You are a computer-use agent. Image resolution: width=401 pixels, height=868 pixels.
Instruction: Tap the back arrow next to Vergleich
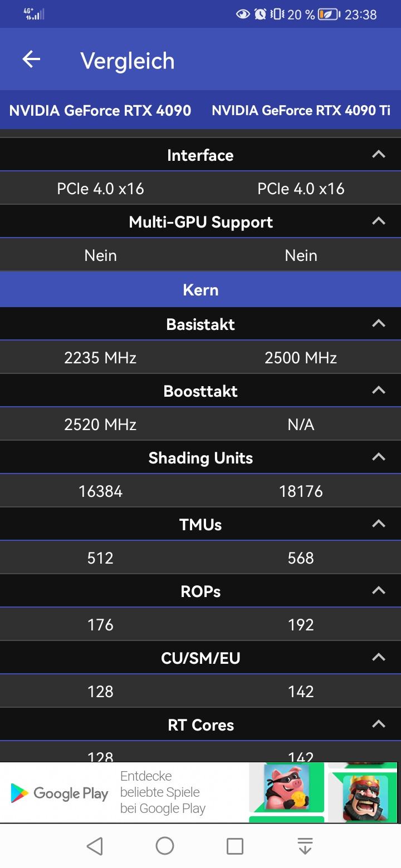pyautogui.click(x=31, y=60)
